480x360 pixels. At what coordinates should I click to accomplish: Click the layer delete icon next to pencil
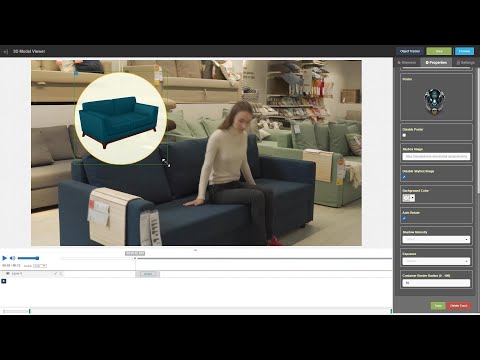[61, 274]
